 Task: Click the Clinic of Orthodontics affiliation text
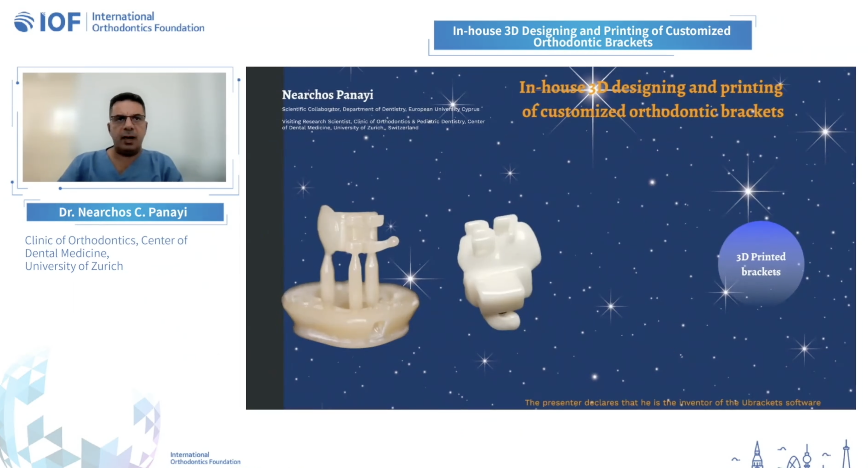point(106,253)
